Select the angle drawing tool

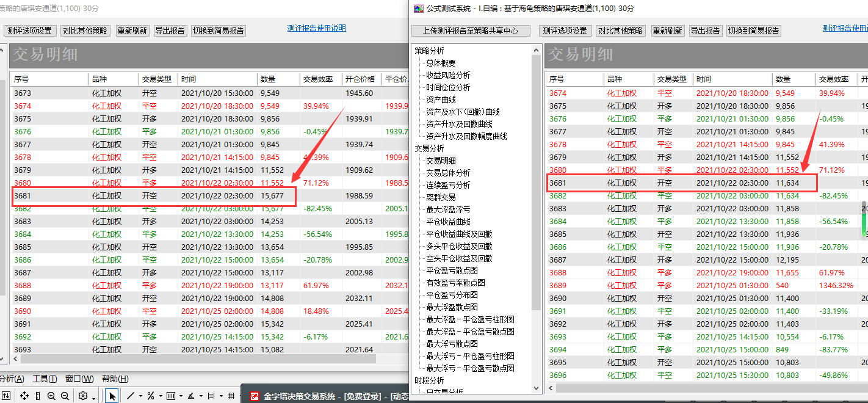[191, 396]
